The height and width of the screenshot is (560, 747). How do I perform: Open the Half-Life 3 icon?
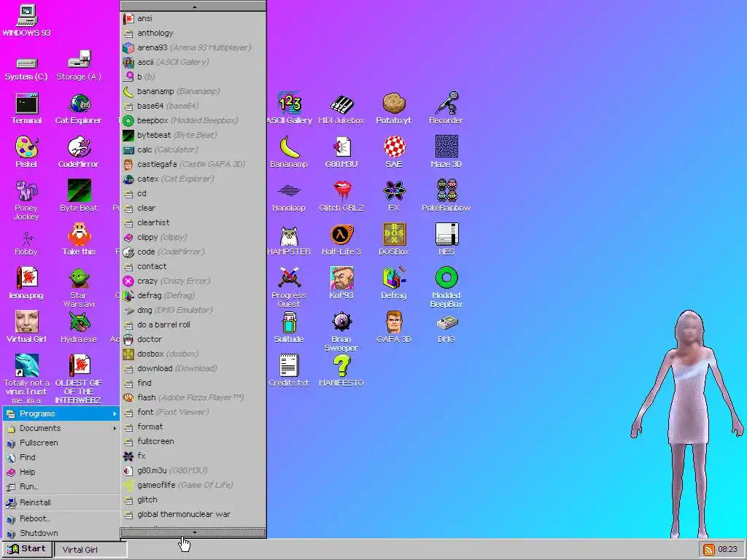point(341,240)
